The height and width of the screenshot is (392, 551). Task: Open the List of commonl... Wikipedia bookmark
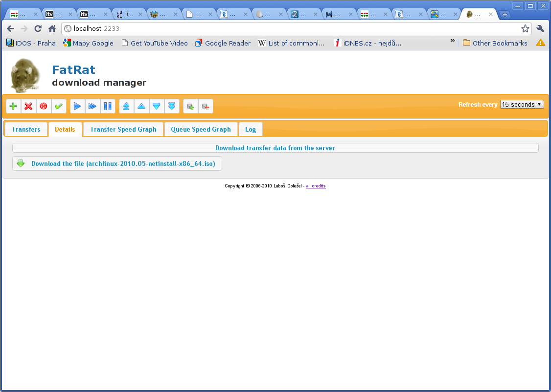[291, 43]
